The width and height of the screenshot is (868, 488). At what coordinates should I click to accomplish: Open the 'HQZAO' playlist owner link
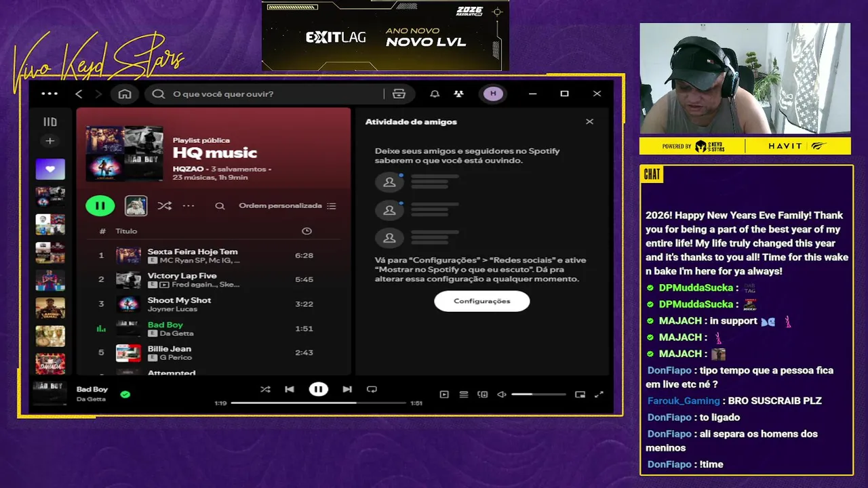tap(188, 169)
